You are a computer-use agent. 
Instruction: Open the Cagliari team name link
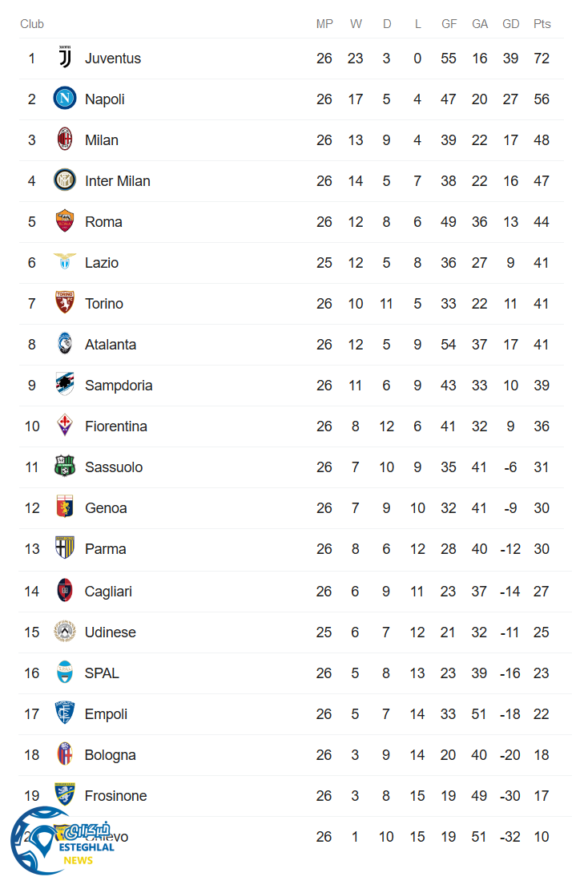(x=108, y=592)
